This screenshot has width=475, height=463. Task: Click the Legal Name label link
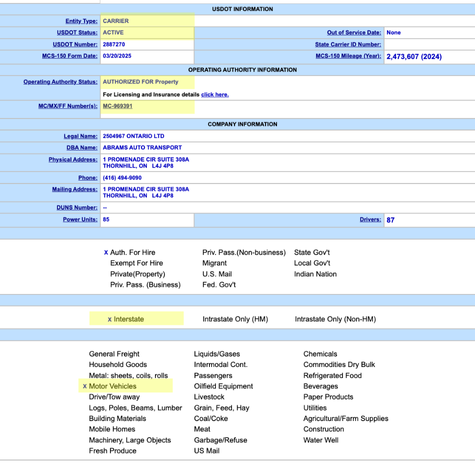[81, 136]
